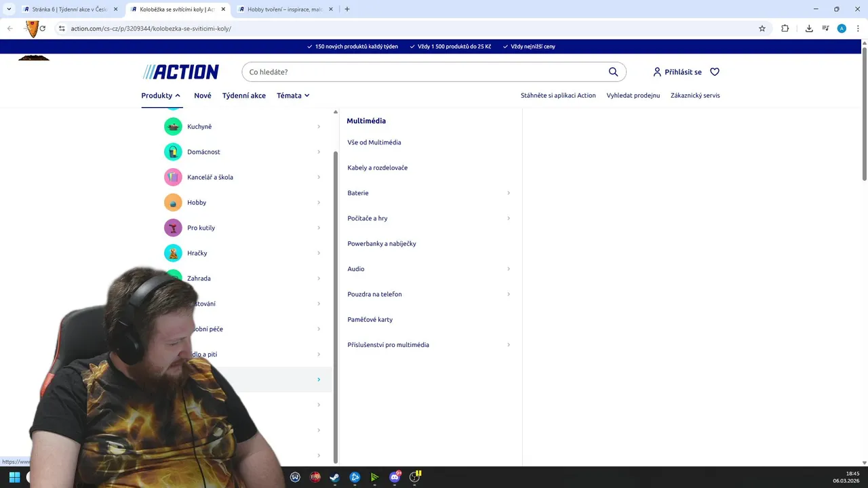Open the tab search dropdown arrow

[x=8, y=9]
